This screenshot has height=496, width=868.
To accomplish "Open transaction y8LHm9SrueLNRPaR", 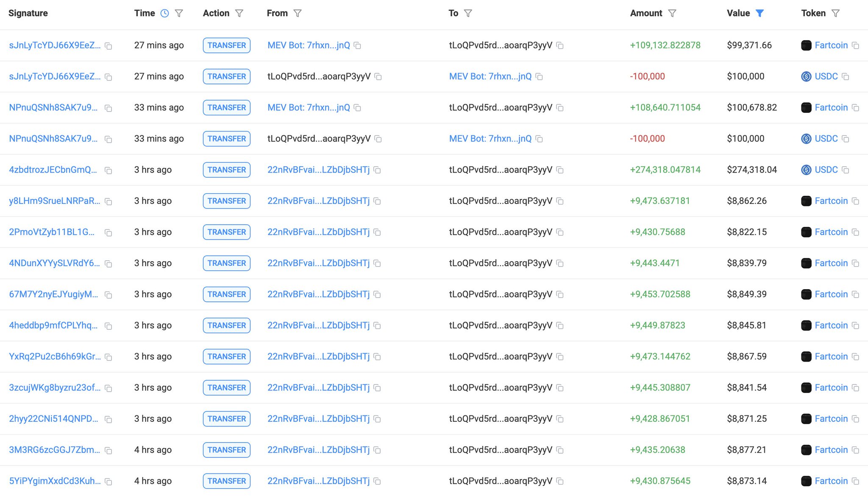I will [x=55, y=201].
